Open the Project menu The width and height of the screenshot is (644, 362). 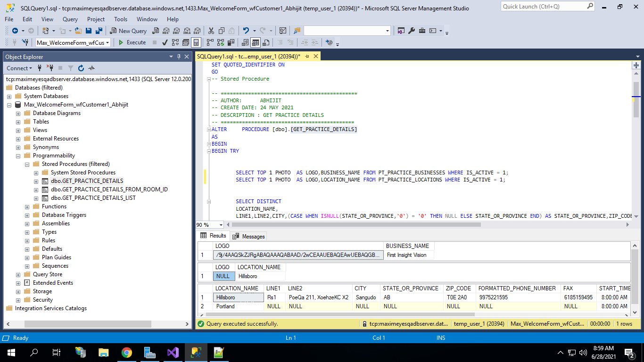coord(96,19)
